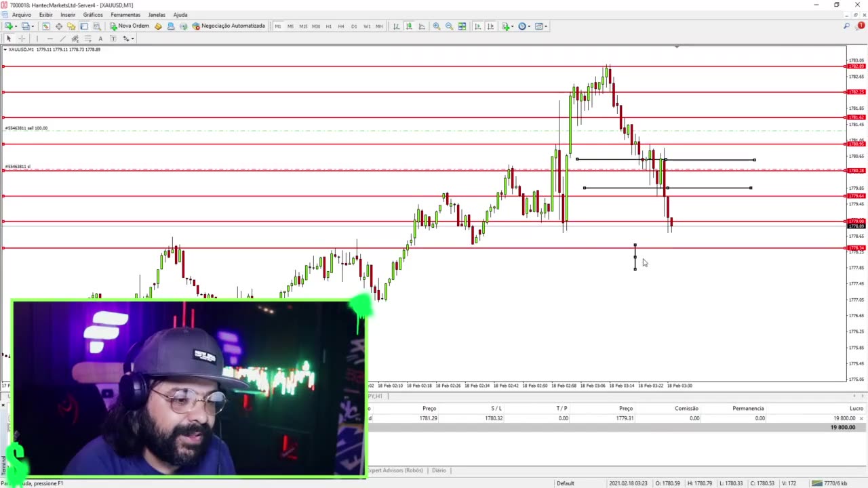Toggle the Terminal window icon
This screenshot has height=488, width=868.
tap(84, 26)
